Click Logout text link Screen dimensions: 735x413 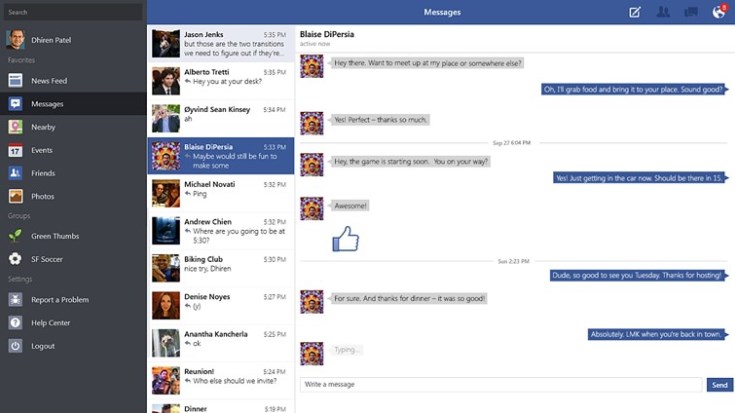click(x=43, y=346)
